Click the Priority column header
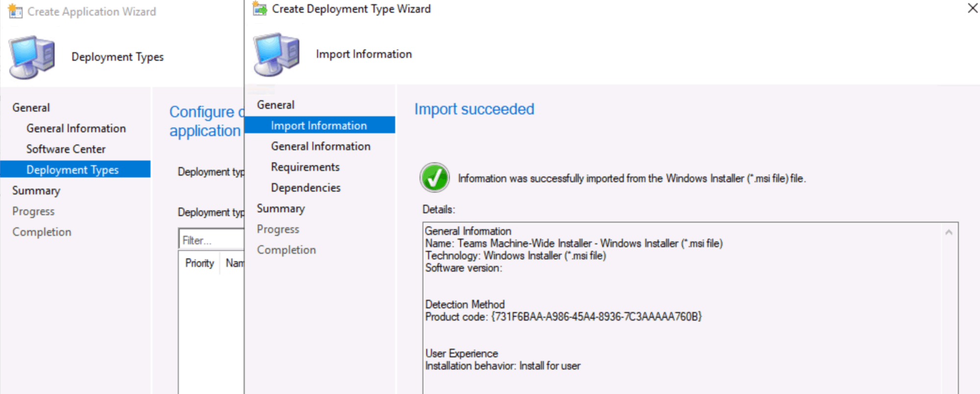This screenshot has width=980, height=394. point(199,263)
